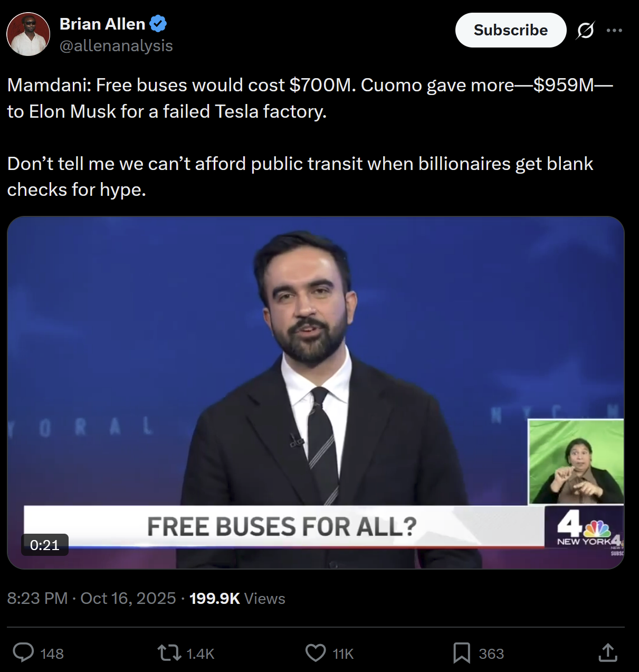Viewport: 639px width, 672px height.
Task: Share the post via upload icon
Action: [608, 652]
